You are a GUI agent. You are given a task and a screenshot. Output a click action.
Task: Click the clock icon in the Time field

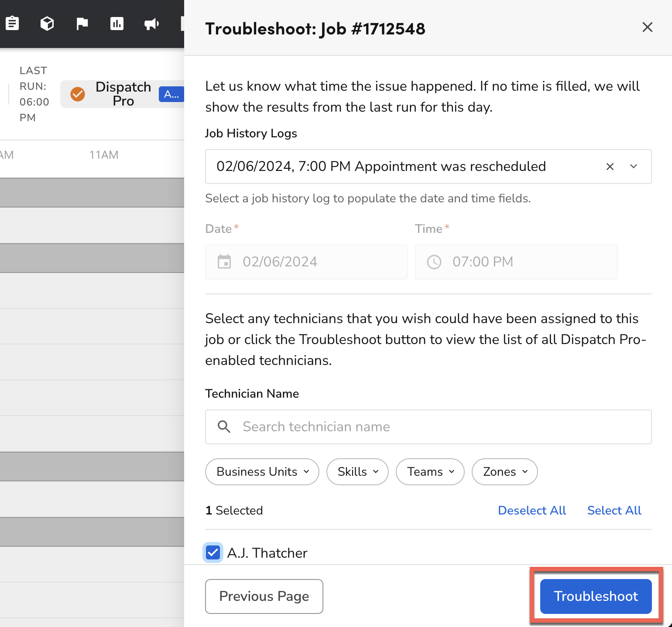(x=434, y=262)
